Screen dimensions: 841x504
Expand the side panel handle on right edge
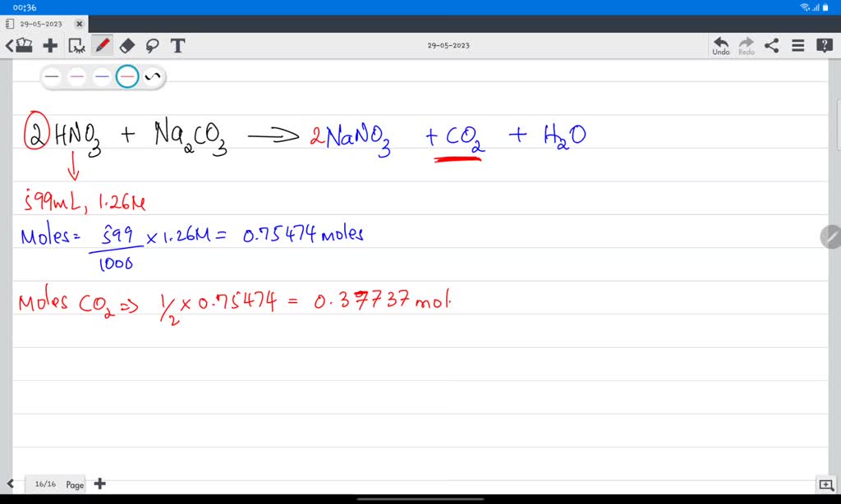[830, 237]
